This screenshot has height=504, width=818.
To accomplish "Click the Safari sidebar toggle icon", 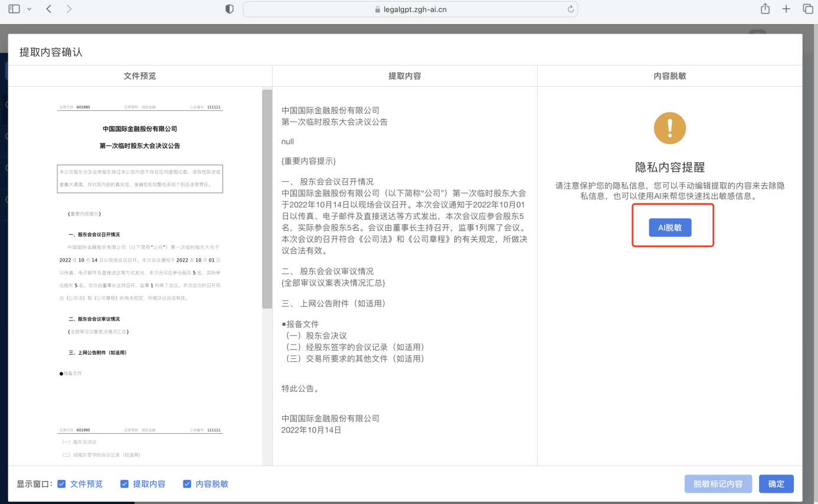I will (x=14, y=9).
